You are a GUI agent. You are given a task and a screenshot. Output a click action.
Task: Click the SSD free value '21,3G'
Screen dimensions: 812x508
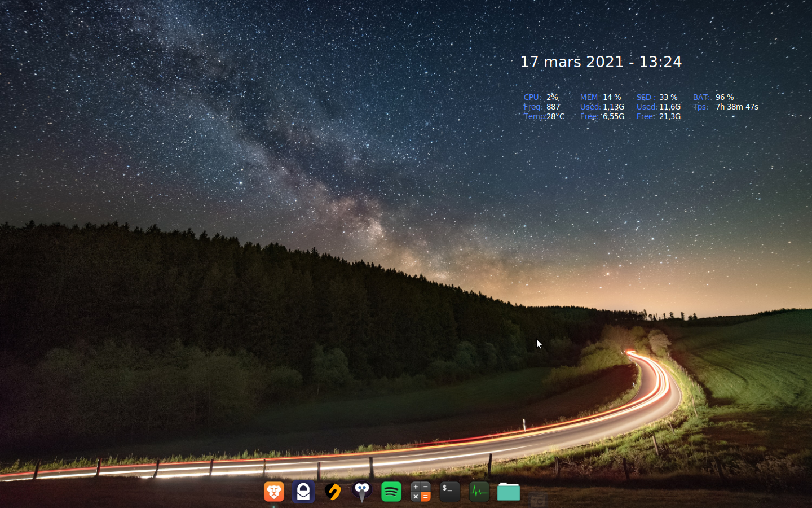point(670,116)
